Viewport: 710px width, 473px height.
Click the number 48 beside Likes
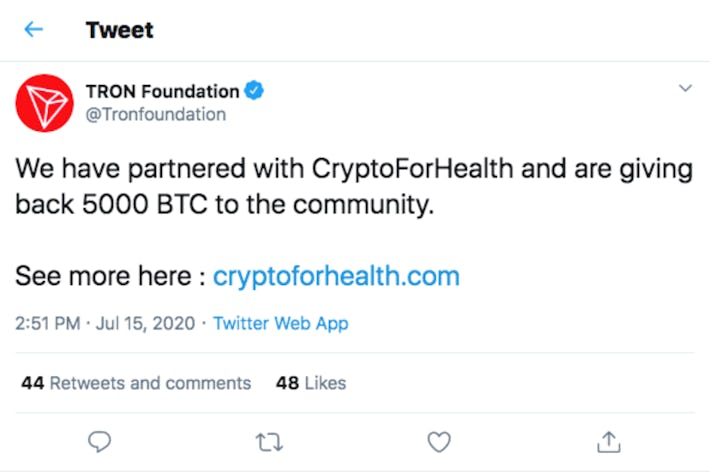point(288,383)
